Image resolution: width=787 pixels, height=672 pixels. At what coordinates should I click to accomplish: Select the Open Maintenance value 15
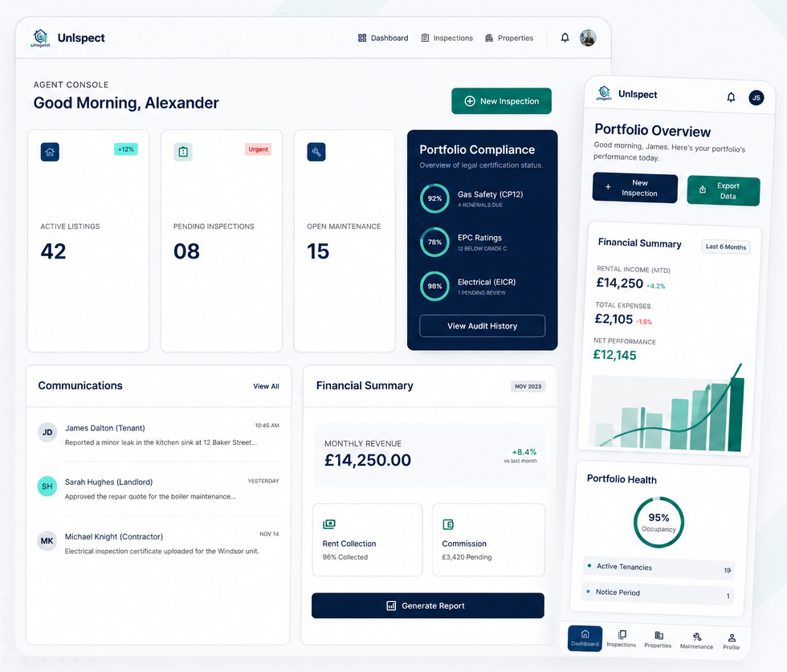pos(318,251)
